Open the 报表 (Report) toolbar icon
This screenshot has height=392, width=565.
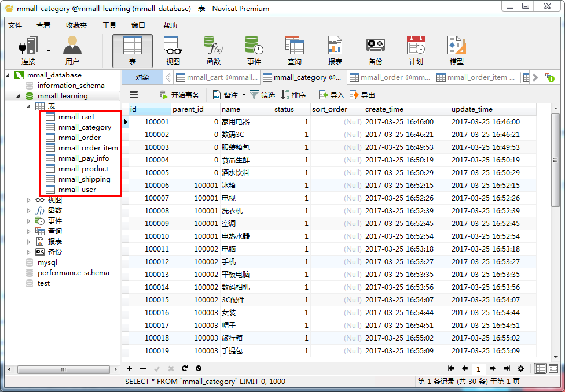click(335, 51)
